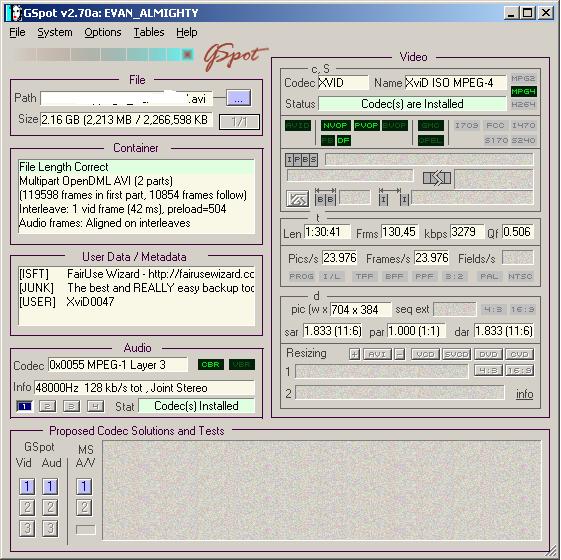Click the CBR audio indicator

click(210, 364)
